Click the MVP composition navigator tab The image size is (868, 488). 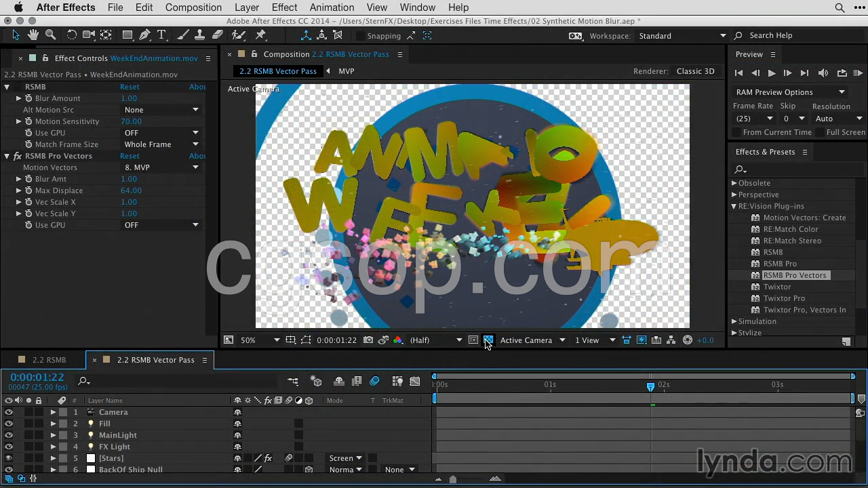pos(347,71)
